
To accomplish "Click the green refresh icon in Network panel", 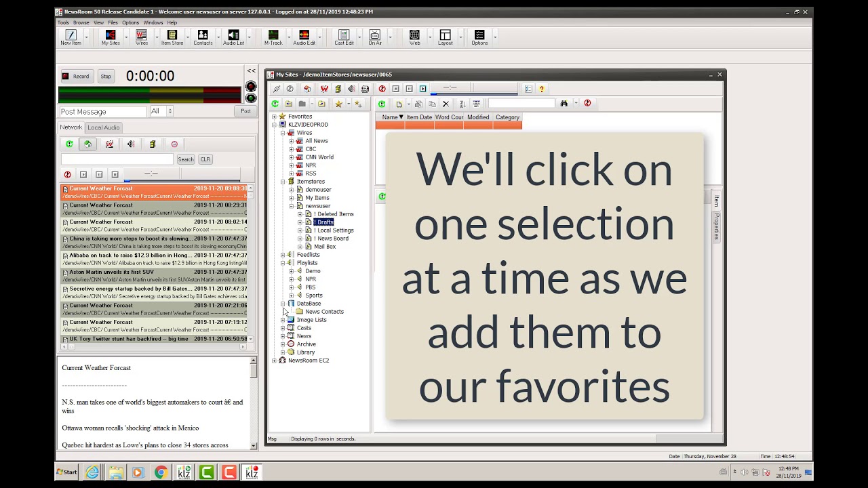I will [x=69, y=144].
